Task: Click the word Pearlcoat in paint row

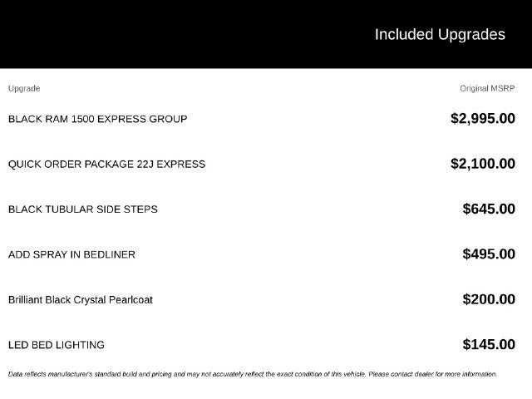Action: click(x=131, y=300)
